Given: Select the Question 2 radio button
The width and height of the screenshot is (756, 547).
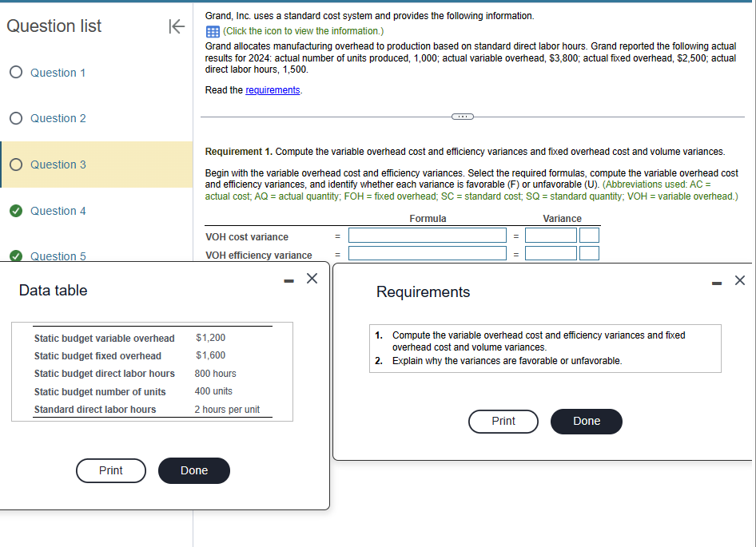Looking at the screenshot, I should click(15, 118).
